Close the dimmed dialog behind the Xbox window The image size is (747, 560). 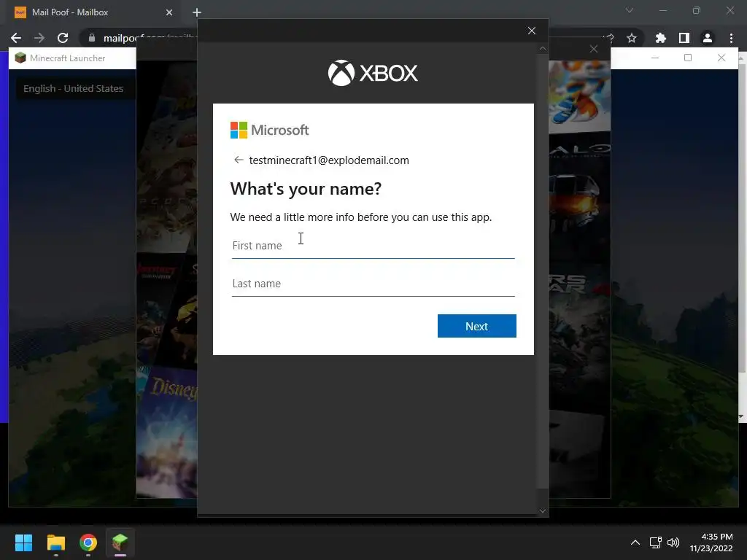[x=594, y=49]
